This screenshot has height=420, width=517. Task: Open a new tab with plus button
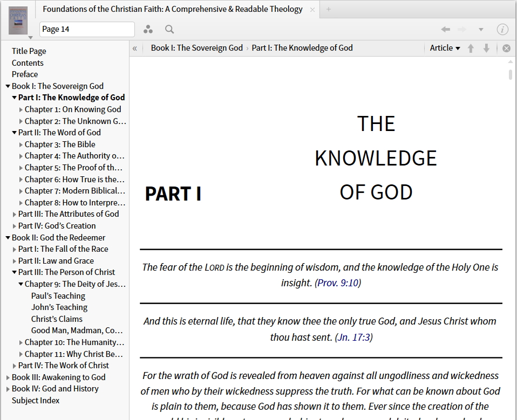[328, 9]
